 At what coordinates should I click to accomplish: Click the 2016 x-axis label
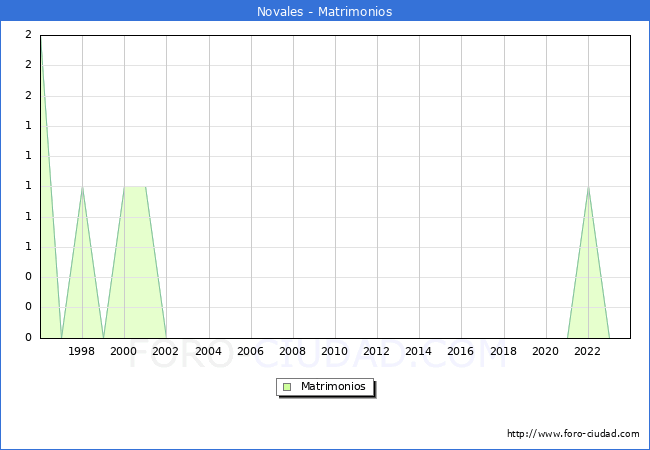(x=461, y=351)
